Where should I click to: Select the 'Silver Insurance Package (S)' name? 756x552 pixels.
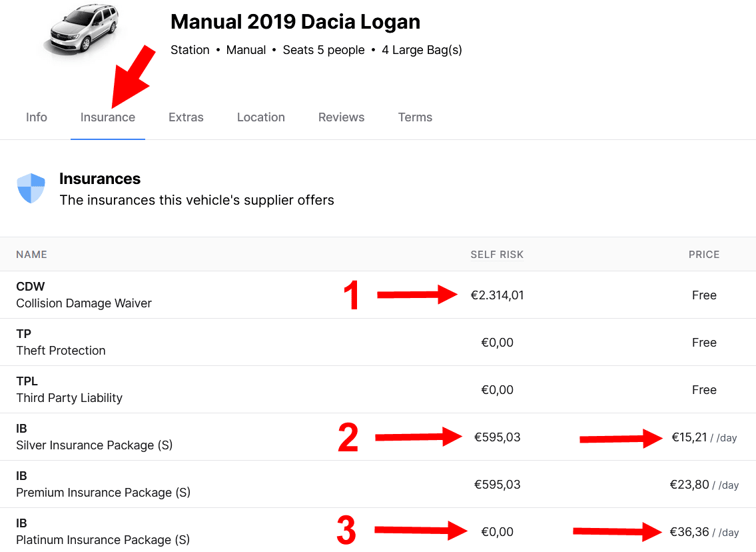click(x=94, y=445)
